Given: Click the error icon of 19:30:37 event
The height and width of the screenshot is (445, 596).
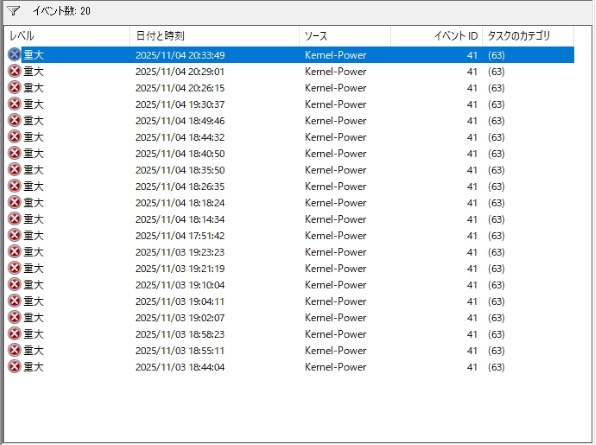Looking at the screenshot, I should tap(14, 104).
